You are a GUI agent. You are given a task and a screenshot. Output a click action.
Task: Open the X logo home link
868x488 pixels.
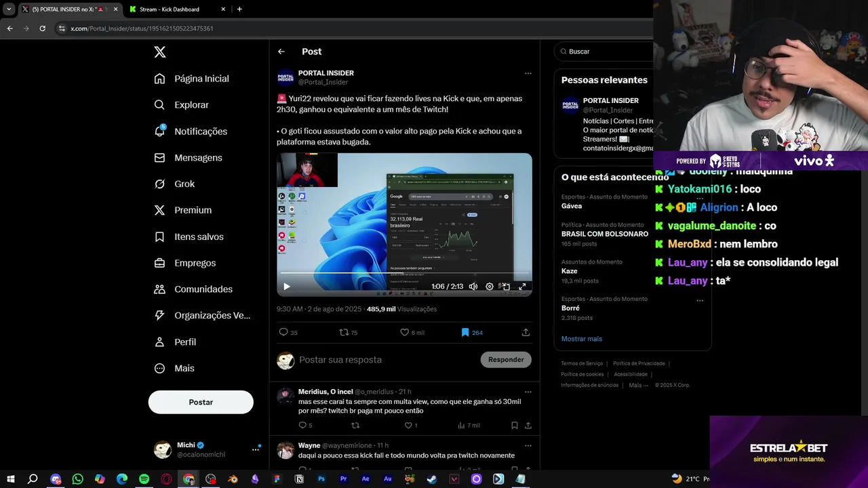pos(159,52)
